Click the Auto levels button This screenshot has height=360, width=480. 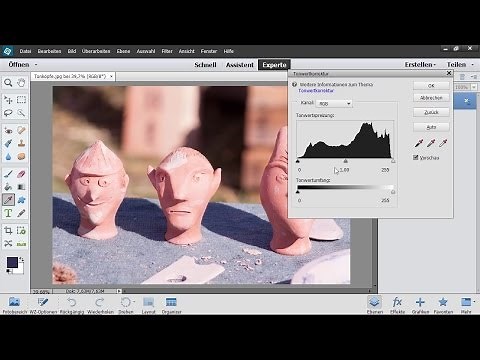431,127
